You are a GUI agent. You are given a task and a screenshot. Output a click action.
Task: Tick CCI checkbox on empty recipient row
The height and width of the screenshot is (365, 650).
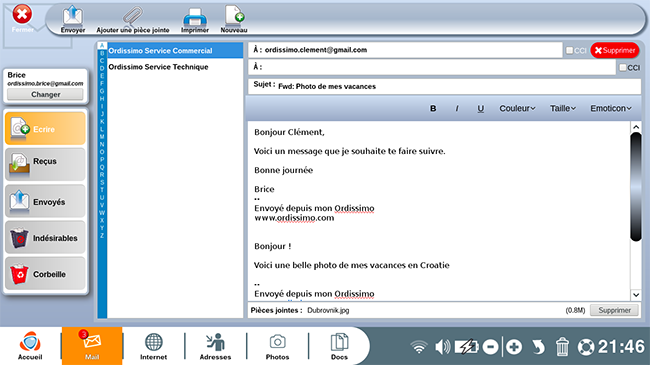click(623, 67)
